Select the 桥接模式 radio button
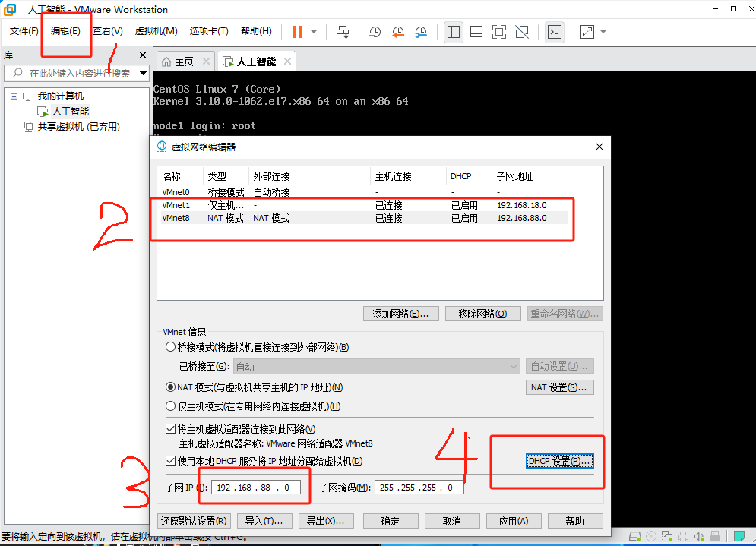Screen dimensions: 756x546 (x=170, y=347)
